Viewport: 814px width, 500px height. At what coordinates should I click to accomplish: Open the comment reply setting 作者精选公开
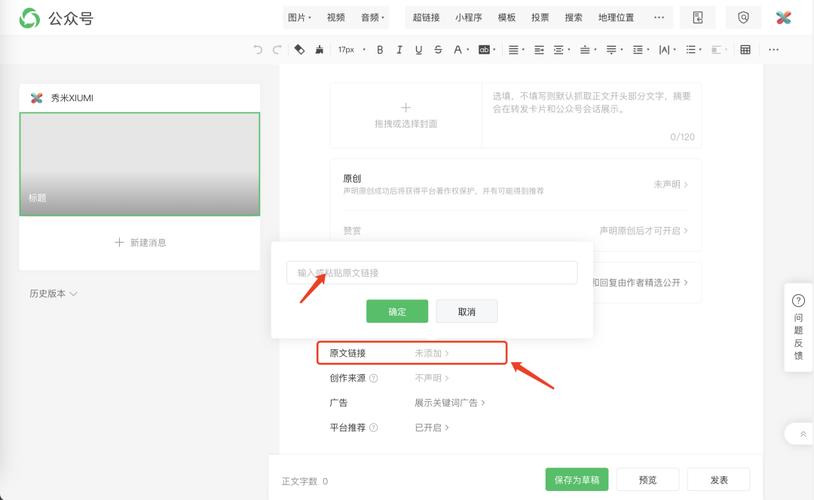tap(641, 282)
